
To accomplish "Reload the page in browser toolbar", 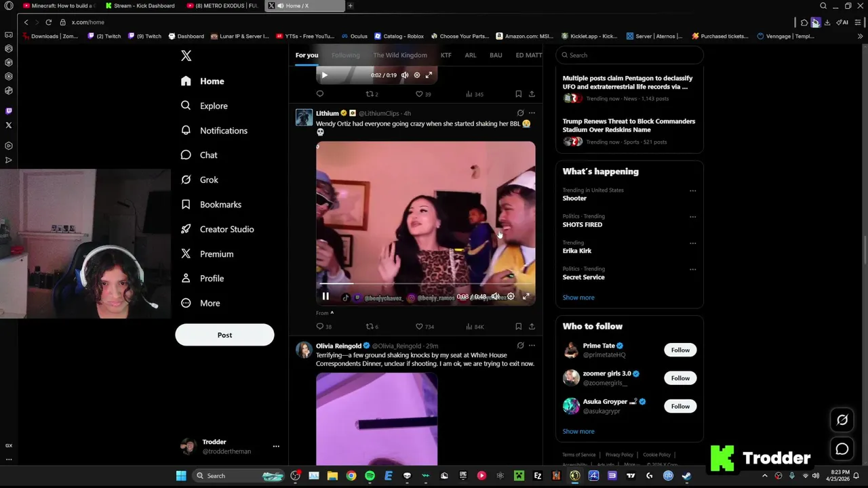I will pos(48,22).
